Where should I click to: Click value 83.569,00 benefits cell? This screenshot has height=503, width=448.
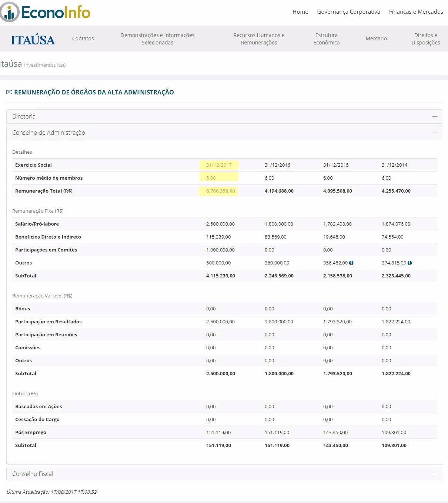[x=275, y=237]
